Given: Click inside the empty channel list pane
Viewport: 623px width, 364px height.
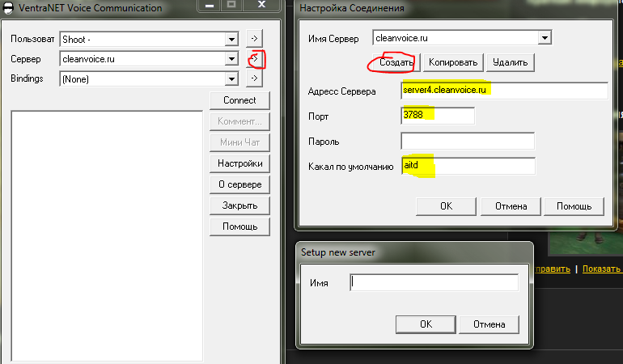Looking at the screenshot, I should (x=108, y=236).
